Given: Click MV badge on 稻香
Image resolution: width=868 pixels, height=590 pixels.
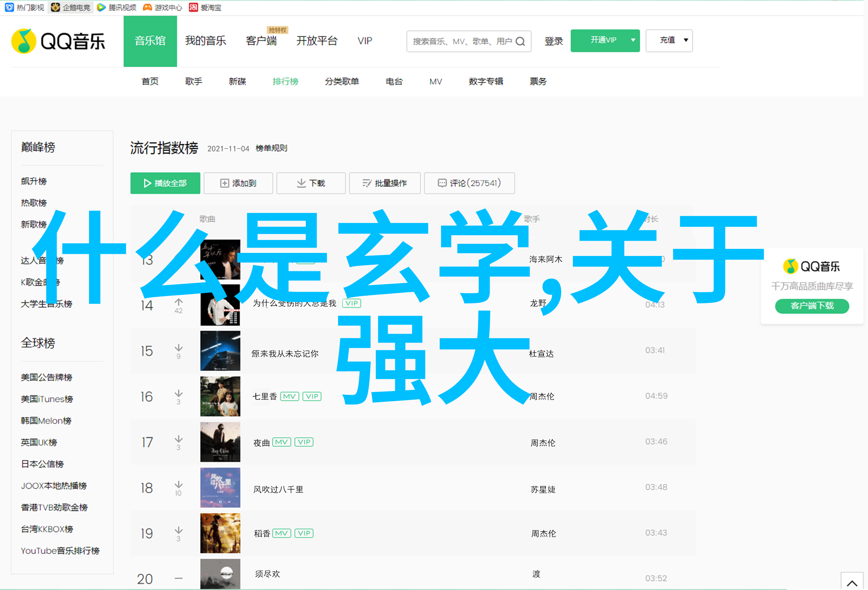Looking at the screenshot, I should [x=282, y=533].
